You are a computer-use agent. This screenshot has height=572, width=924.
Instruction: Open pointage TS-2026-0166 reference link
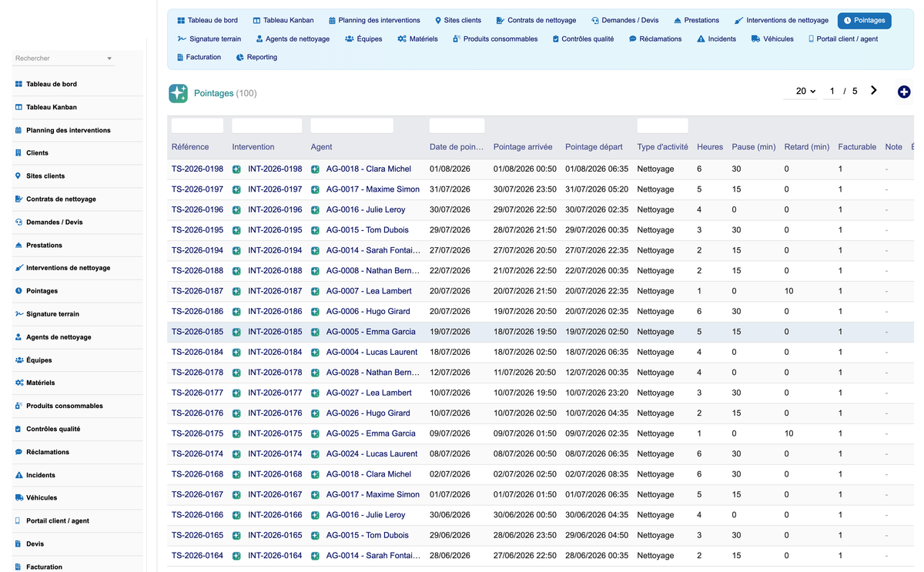197,515
